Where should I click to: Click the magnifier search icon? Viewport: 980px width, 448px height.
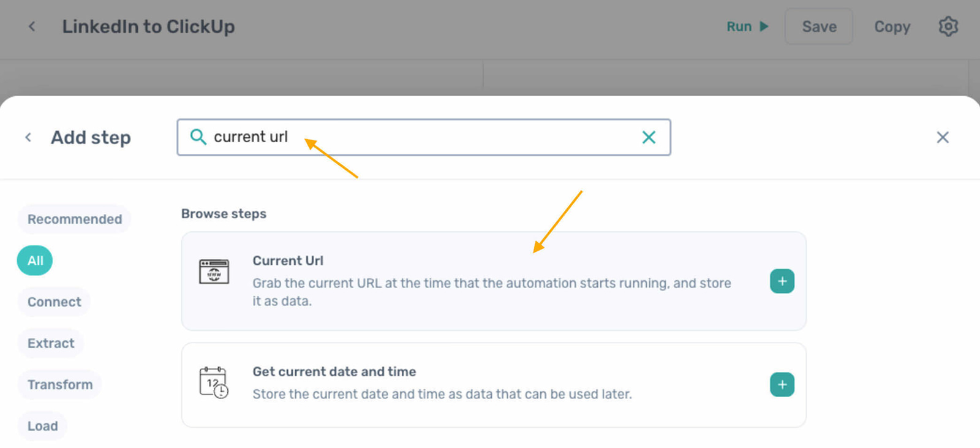pyautogui.click(x=198, y=137)
